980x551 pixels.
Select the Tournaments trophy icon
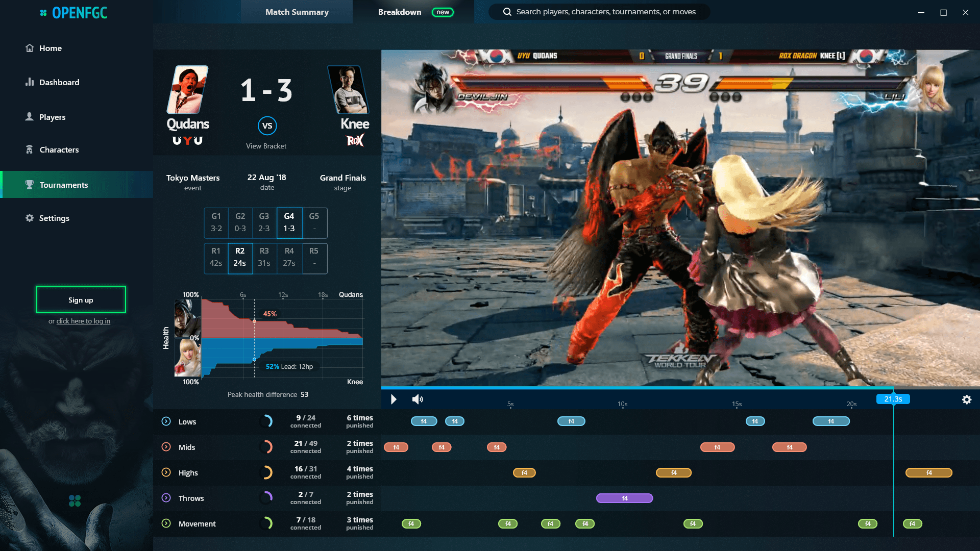(30, 185)
